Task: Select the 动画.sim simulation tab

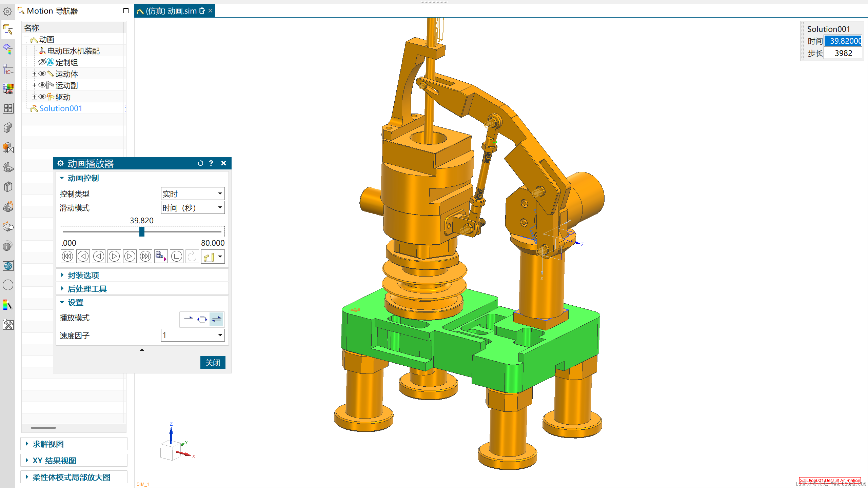Action: [x=171, y=11]
